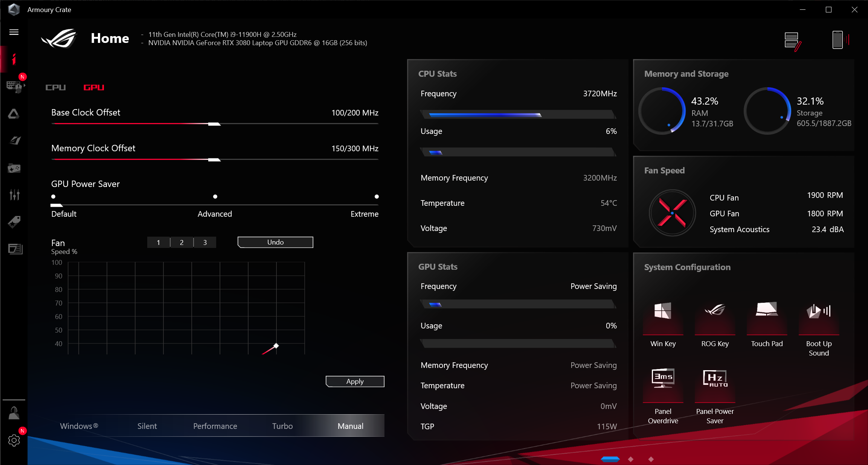Click the GPU TGP 115W value
The image size is (868, 465).
607,427
